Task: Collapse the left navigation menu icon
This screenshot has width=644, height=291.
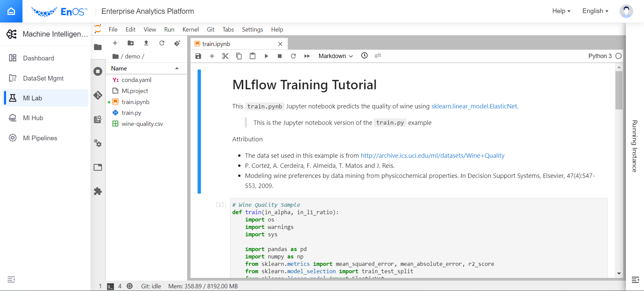Action: [11, 279]
